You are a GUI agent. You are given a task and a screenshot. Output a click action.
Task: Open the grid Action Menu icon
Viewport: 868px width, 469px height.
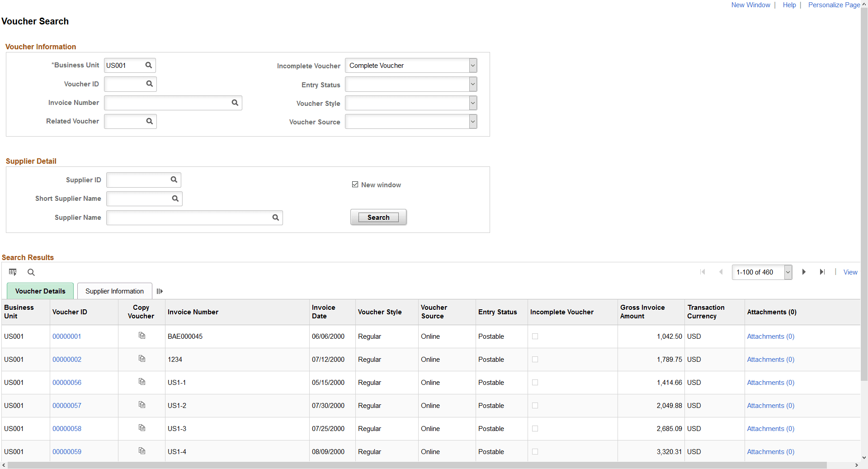point(12,272)
